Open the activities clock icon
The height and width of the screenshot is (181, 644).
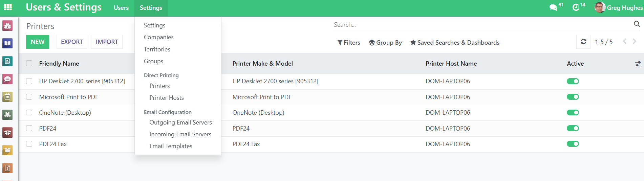[x=576, y=7]
